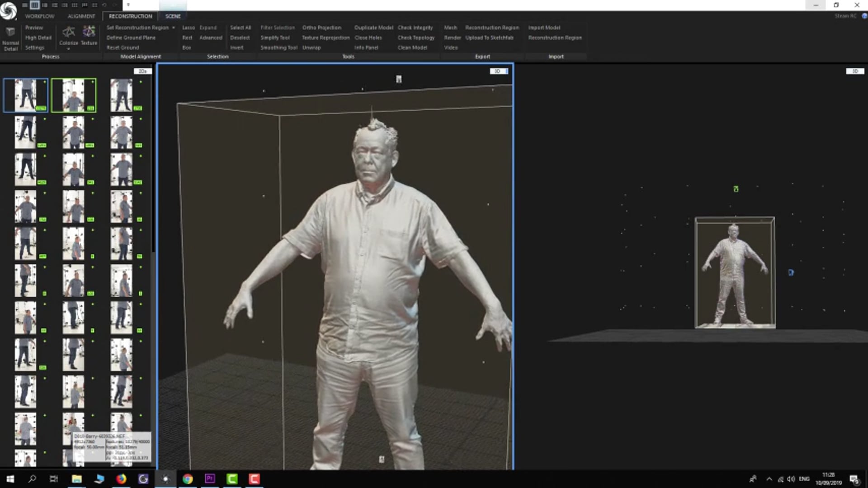Open Adobe Premiere Pro from the taskbar

pyautogui.click(x=210, y=479)
